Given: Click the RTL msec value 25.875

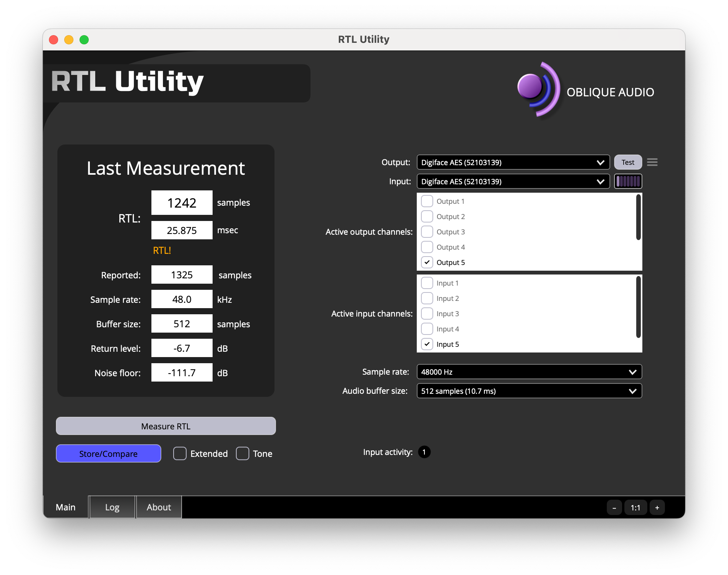Looking at the screenshot, I should pos(182,230).
